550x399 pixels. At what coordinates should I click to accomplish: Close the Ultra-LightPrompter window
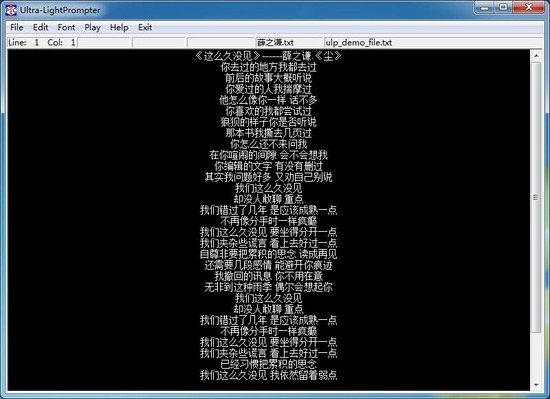(529, 7)
